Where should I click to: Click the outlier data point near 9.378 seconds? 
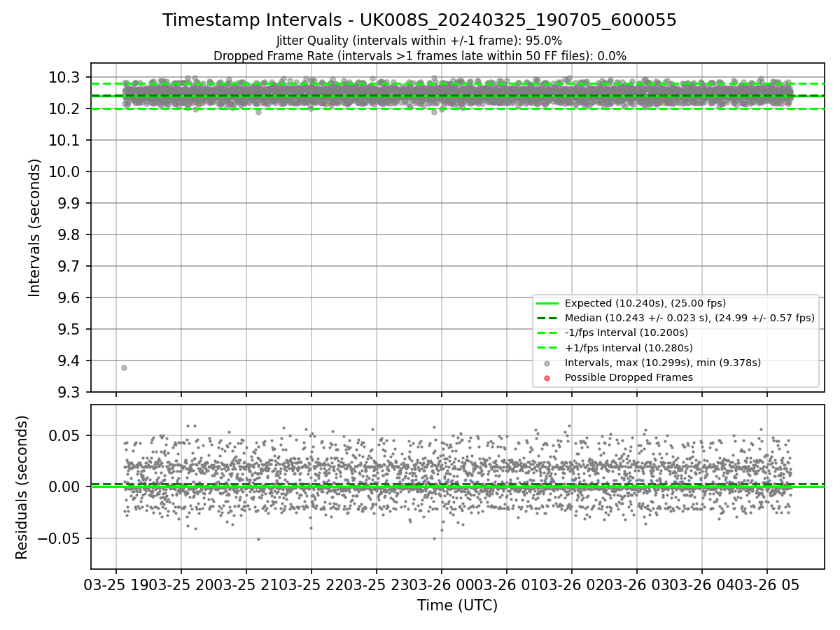124,367
